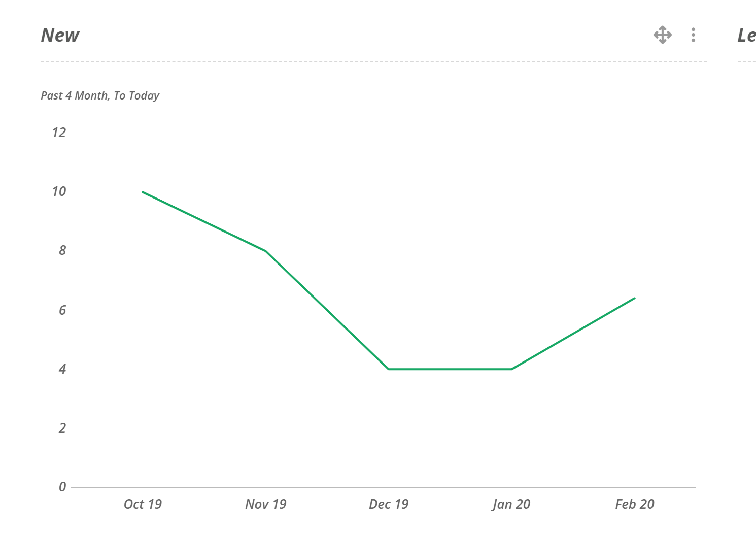Click the Past 4 Month date range label
Screen dimensions: 756x560
pos(100,96)
